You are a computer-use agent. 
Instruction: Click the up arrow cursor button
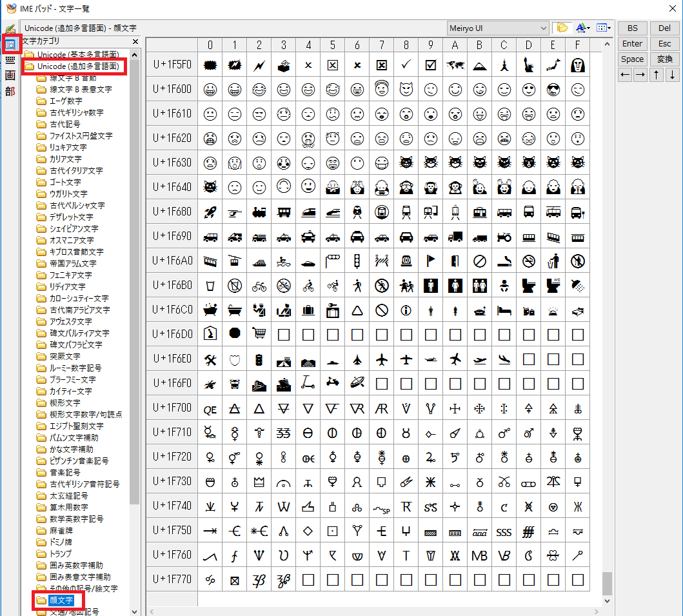point(657,74)
